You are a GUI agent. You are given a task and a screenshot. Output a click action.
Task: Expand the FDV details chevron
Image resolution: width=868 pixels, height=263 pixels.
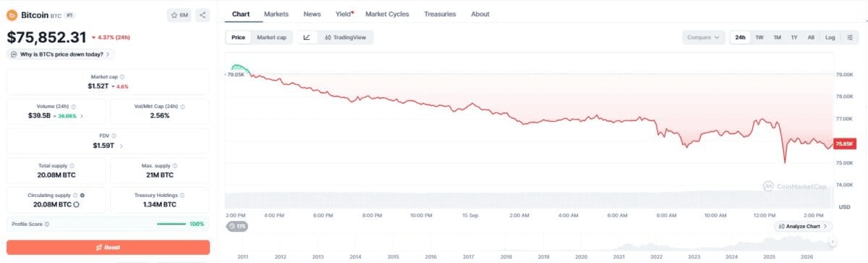[x=121, y=146]
